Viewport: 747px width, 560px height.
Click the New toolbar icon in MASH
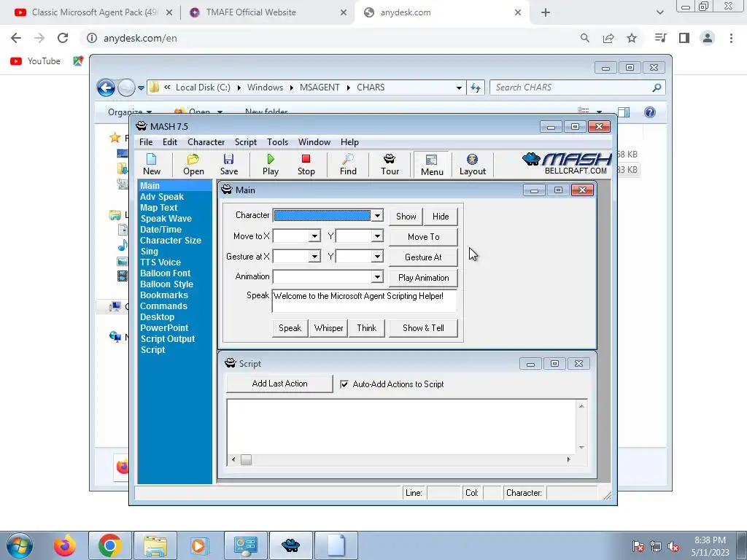pos(152,164)
